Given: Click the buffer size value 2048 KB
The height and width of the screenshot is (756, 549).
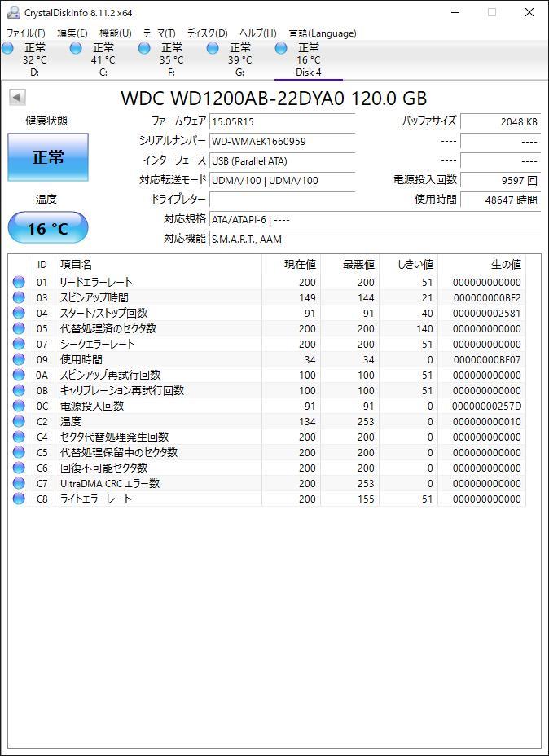Looking at the screenshot, I should [500, 122].
